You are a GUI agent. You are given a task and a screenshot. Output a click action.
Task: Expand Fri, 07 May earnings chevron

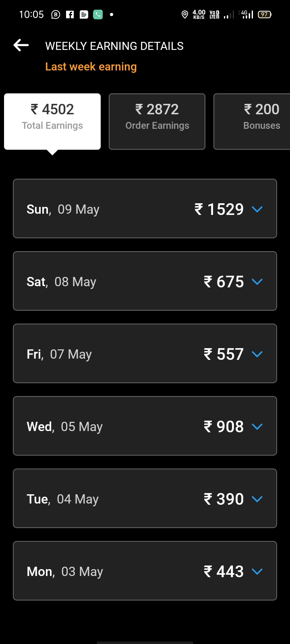pos(257,354)
